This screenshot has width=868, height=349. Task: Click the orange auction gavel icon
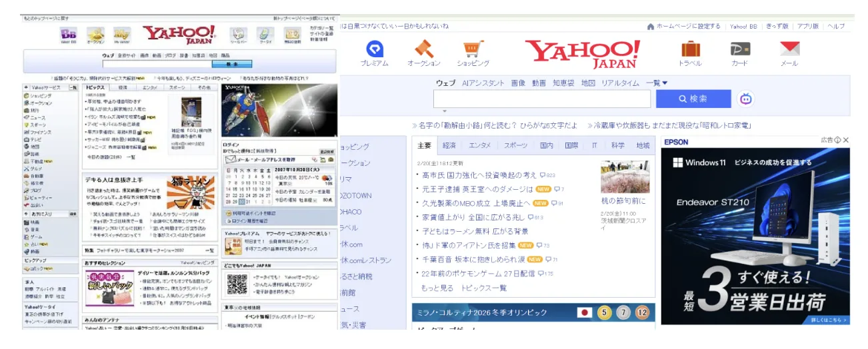point(423,49)
